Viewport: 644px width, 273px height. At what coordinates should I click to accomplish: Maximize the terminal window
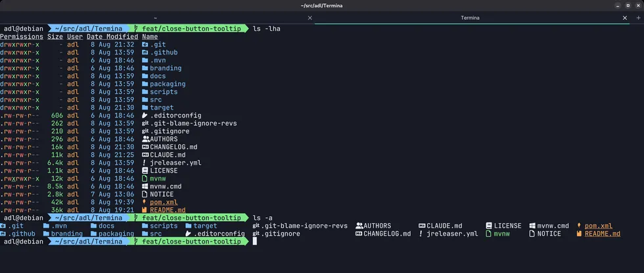[x=628, y=5]
